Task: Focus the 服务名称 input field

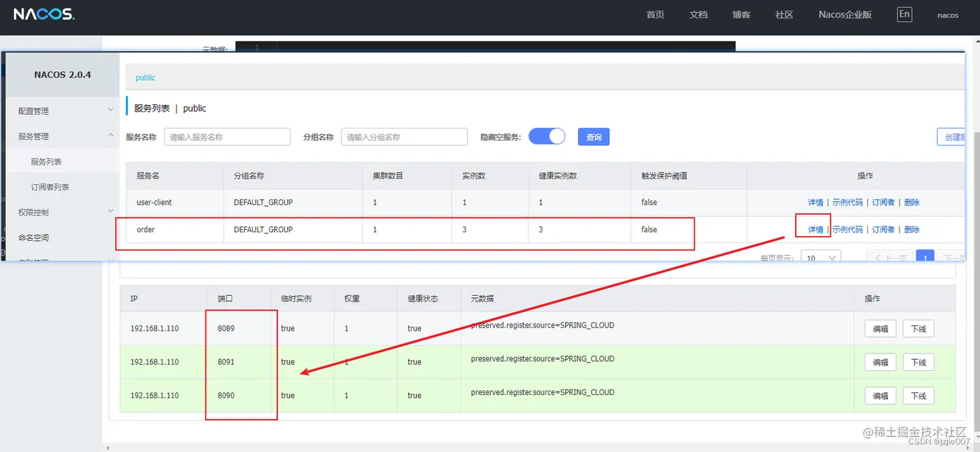Action: click(x=227, y=137)
